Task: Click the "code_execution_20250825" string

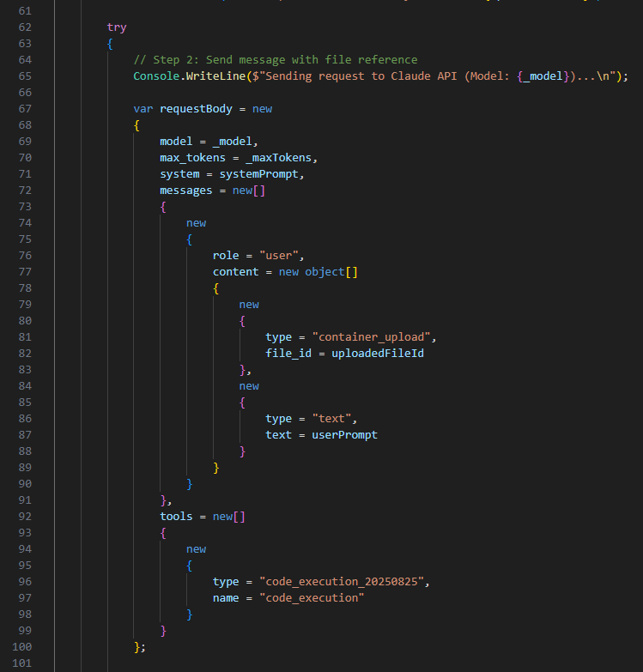Action: 343,582
